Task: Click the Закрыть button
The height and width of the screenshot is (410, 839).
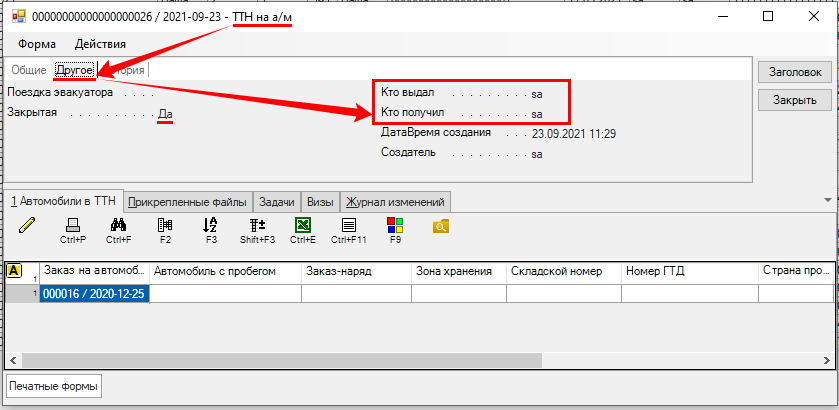Action: pyautogui.click(x=795, y=100)
